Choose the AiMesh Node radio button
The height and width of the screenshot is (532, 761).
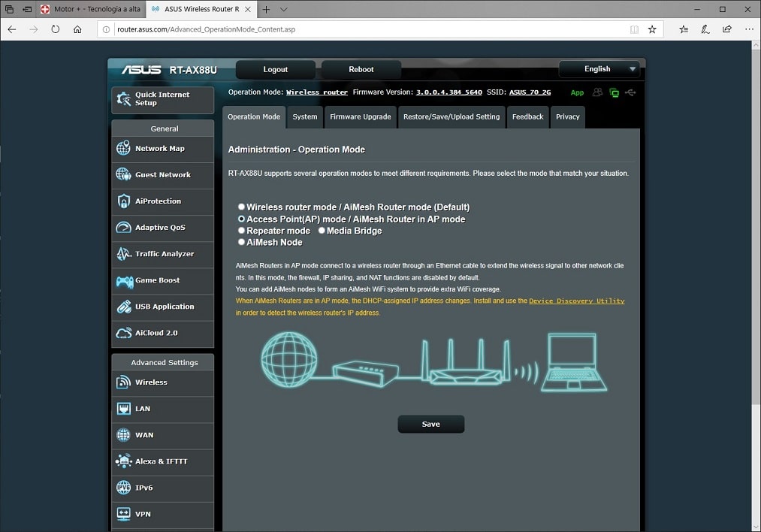pyautogui.click(x=242, y=243)
